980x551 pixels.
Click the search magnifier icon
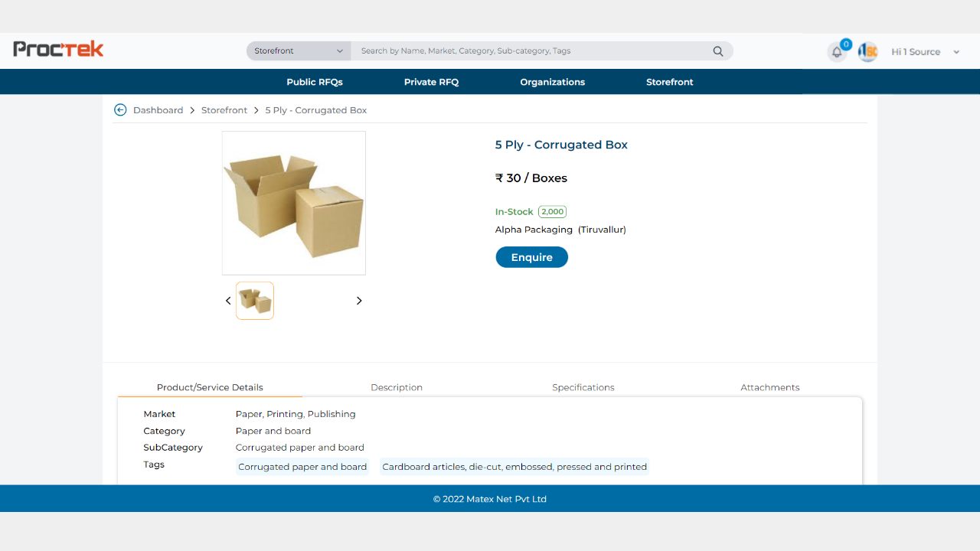718,51
